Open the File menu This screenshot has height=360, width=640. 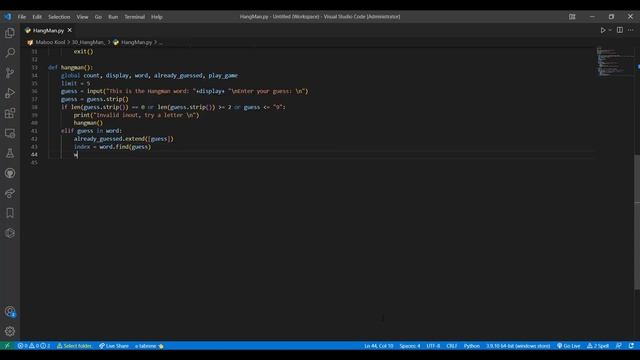coord(22,17)
